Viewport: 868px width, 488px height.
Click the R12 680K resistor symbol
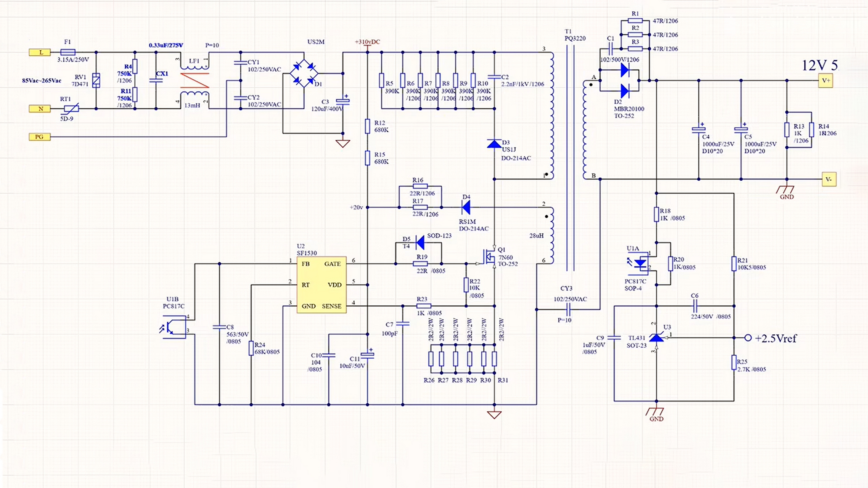click(367, 126)
